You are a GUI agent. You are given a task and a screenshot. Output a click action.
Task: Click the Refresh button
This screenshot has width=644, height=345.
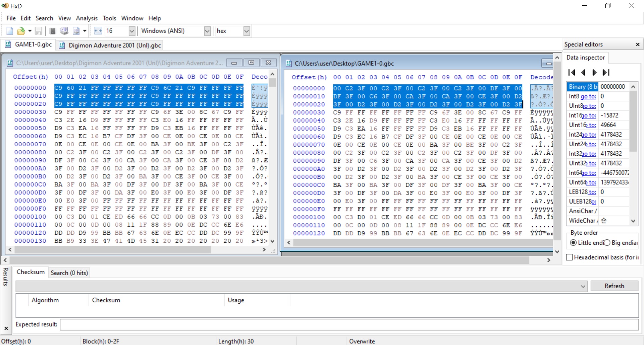pyautogui.click(x=614, y=286)
